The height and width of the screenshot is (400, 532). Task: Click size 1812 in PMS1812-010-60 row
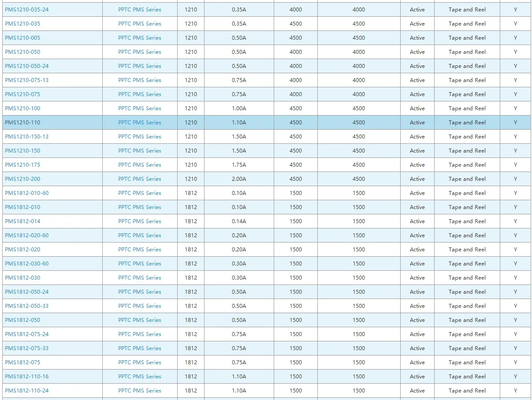pyautogui.click(x=191, y=193)
